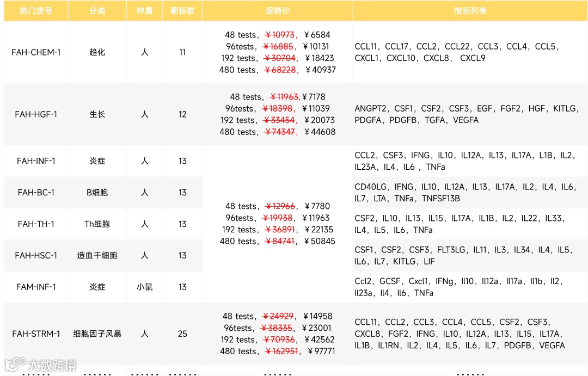
Task: Click the IL23A marker in FAH-INF-1 row
Action: click(365, 167)
